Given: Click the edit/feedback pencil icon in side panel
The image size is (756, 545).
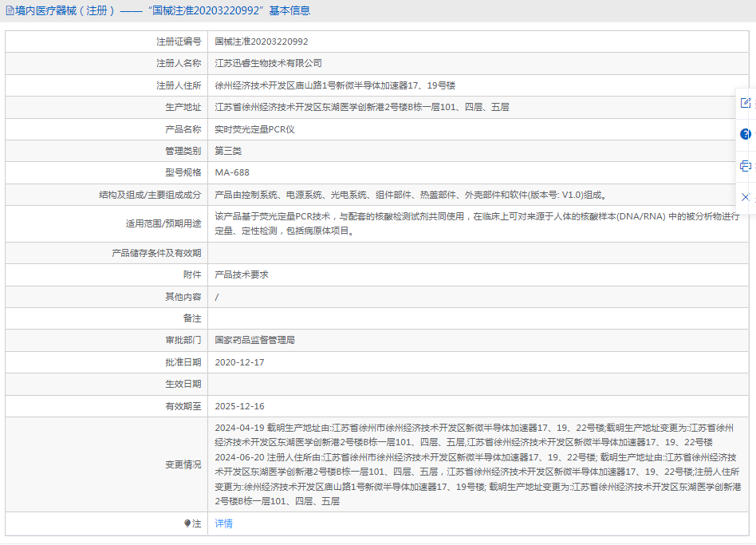Looking at the screenshot, I should coord(746,103).
